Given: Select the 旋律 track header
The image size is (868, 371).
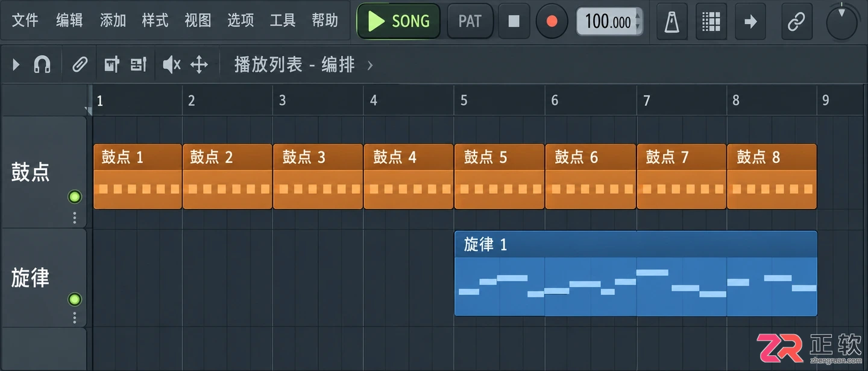Looking at the screenshot, I should [43, 278].
